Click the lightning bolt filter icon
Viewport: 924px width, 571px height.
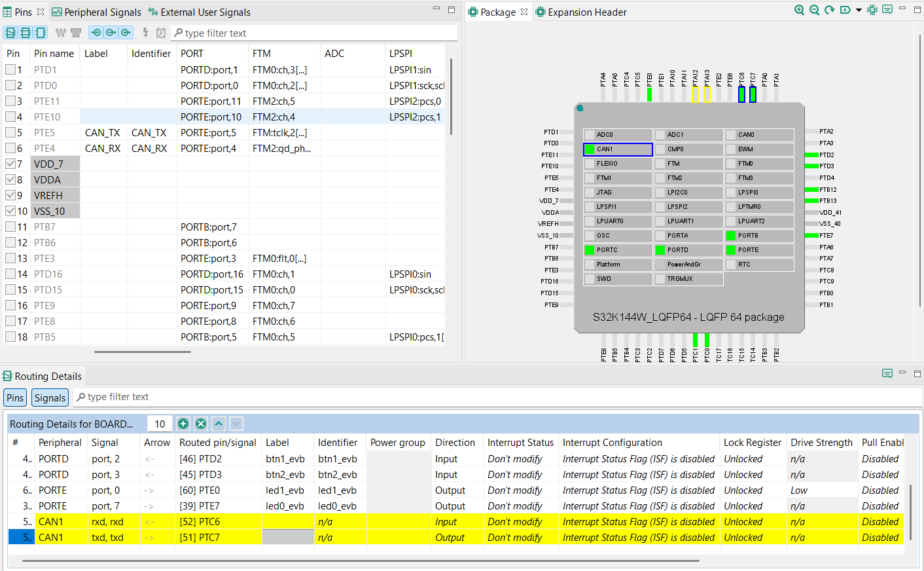pos(145,33)
